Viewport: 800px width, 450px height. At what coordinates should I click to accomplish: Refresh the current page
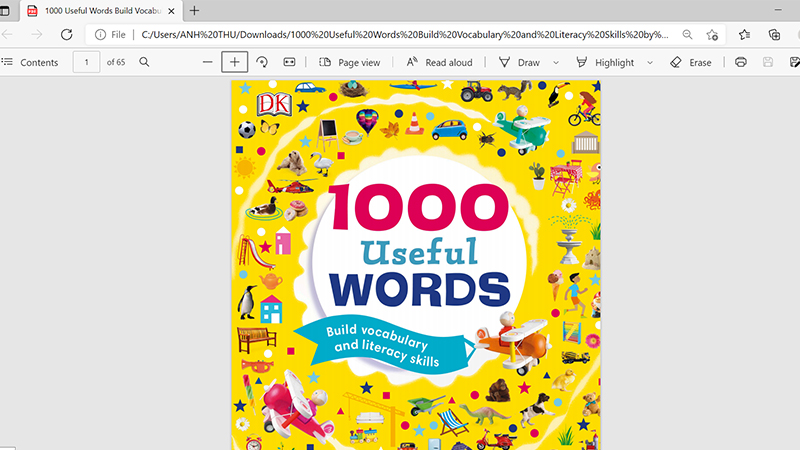67,34
